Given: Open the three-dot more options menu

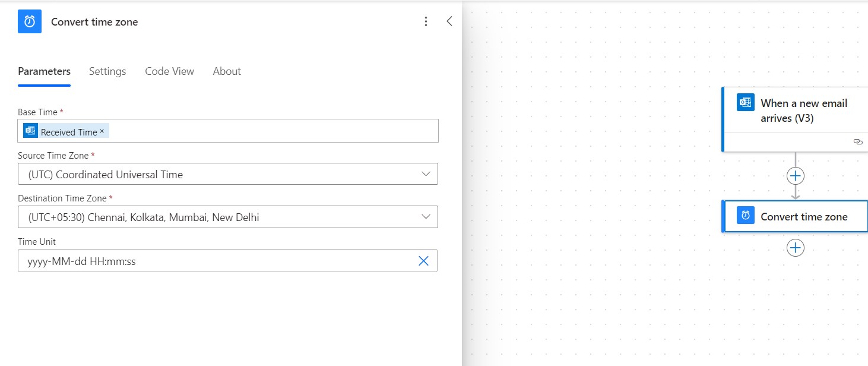Looking at the screenshot, I should [426, 21].
